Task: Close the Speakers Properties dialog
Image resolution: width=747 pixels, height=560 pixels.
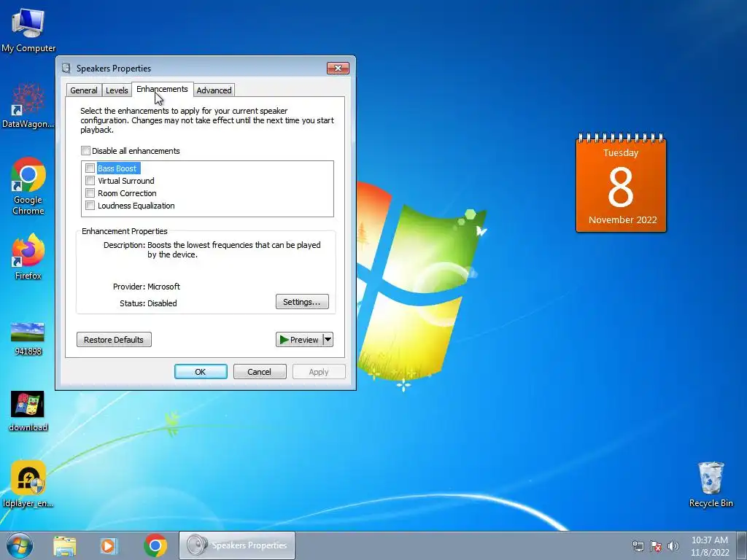Action: (338, 68)
